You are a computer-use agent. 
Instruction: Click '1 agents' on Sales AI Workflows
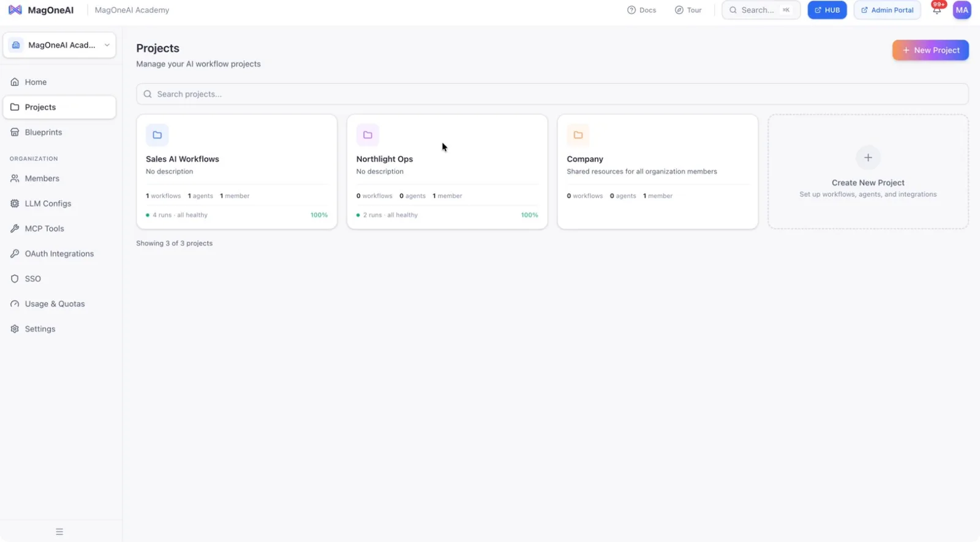(200, 196)
